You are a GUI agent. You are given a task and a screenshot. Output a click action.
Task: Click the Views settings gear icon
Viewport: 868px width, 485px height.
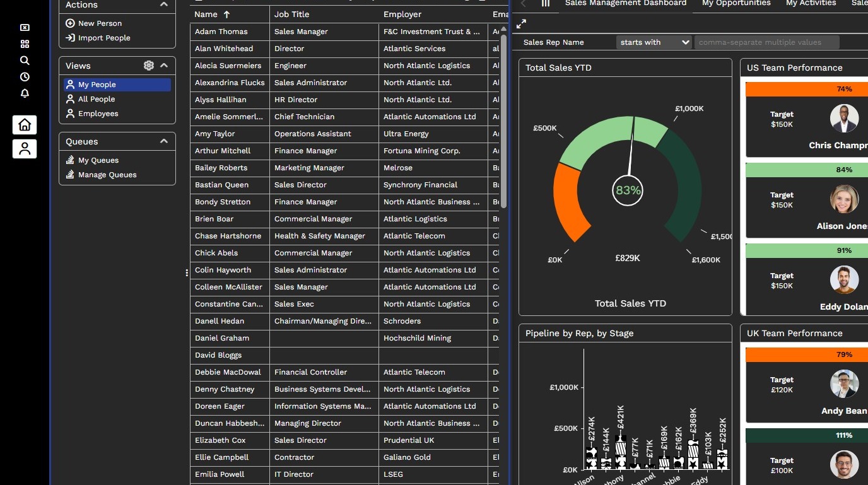[x=149, y=66]
